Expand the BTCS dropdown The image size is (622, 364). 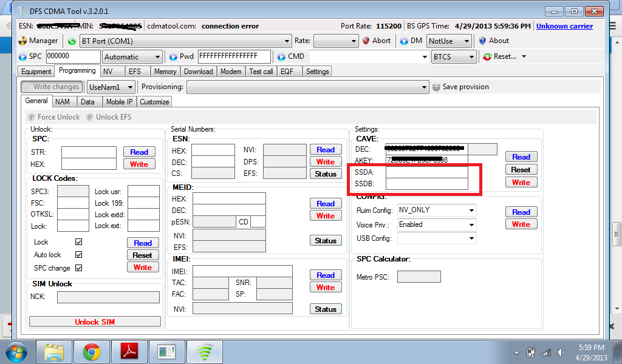[454, 57]
